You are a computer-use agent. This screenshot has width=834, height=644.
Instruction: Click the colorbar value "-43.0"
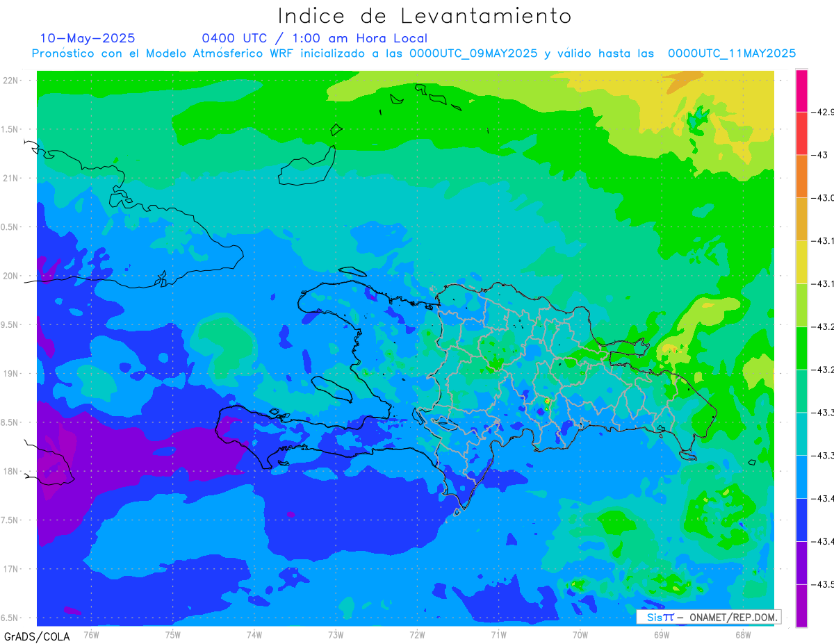[822, 198]
